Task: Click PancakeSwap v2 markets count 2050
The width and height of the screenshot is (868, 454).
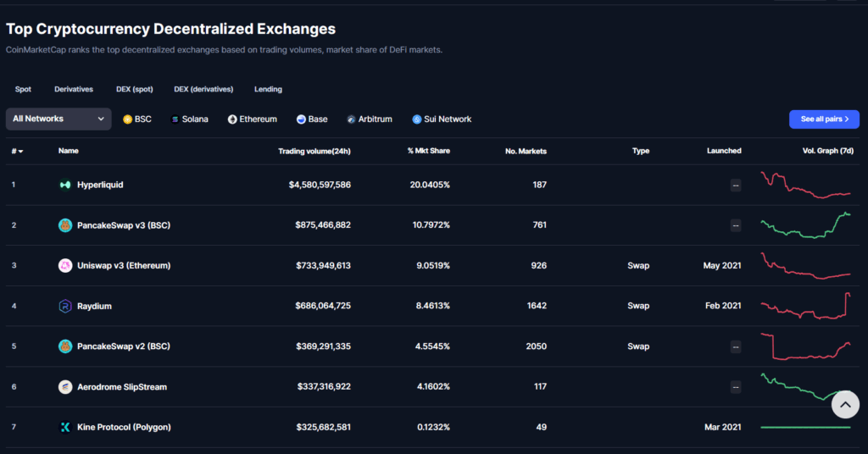Action: (x=537, y=346)
